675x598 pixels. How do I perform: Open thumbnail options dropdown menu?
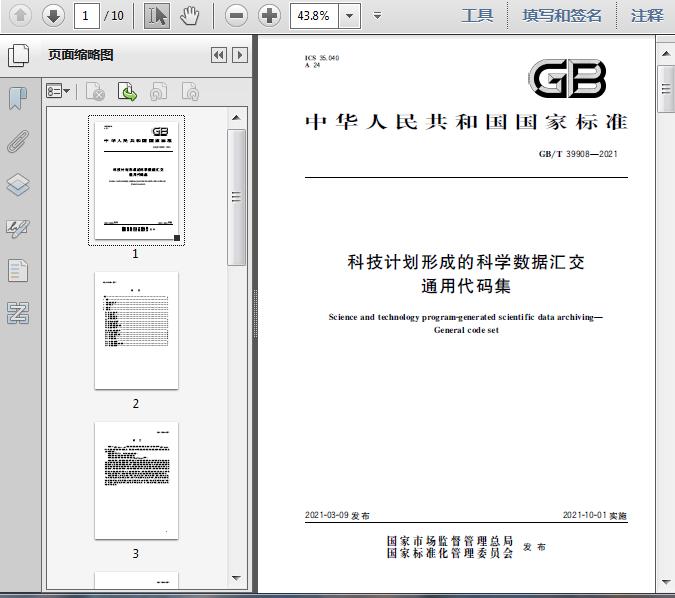point(58,91)
